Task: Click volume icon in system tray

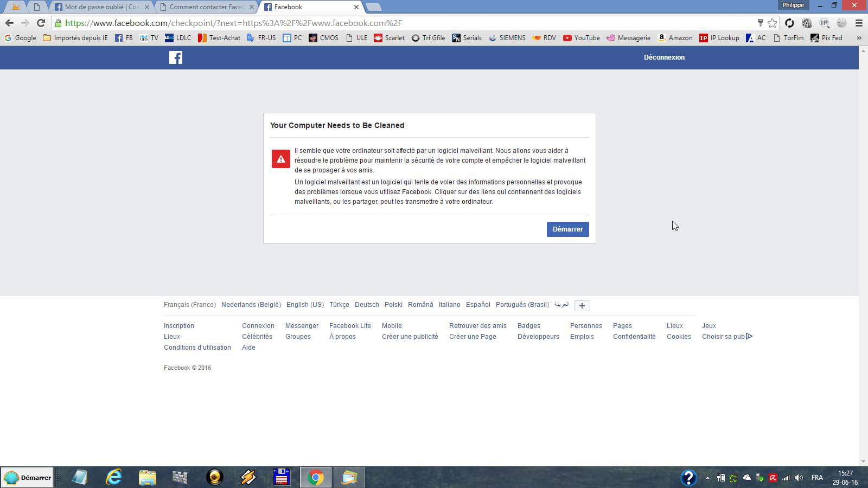Action: (x=799, y=478)
